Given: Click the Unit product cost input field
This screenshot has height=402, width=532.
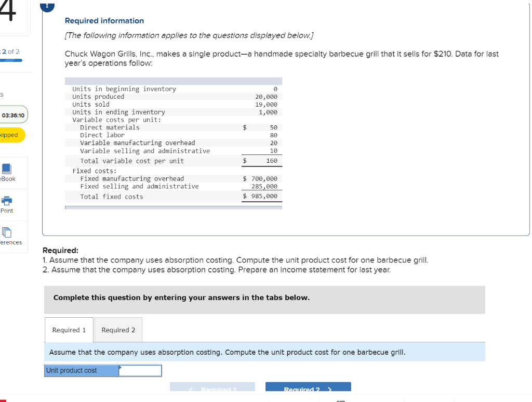Looking at the screenshot, I should (x=140, y=370).
